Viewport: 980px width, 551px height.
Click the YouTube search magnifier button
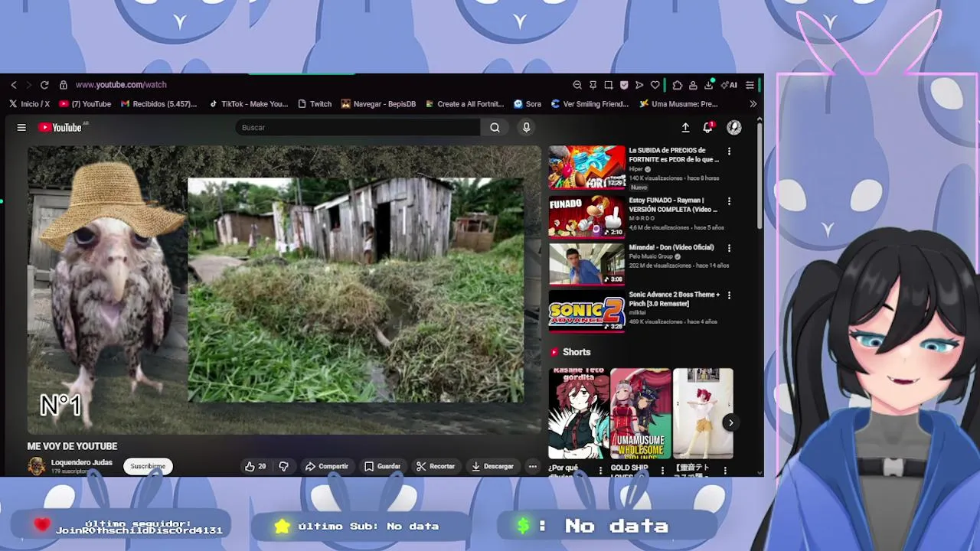[x=495, y=128]
